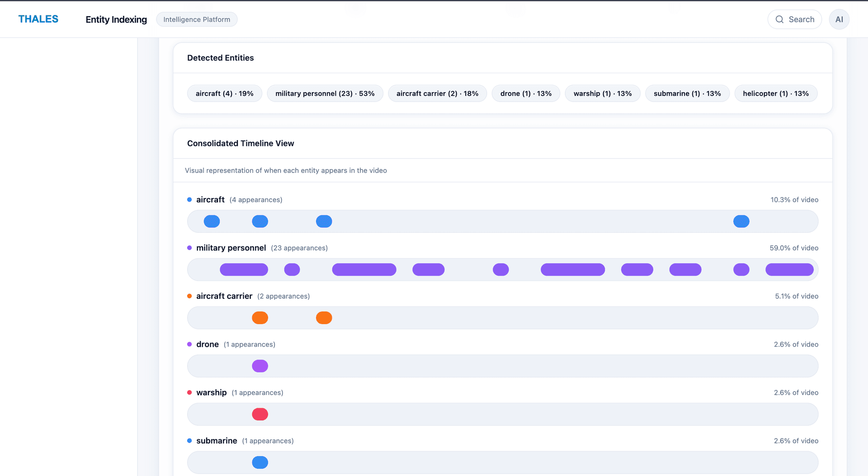Toggle the drone (1) entity chip
The height and width of the screenshot is (476, 868).
[526, 93]
